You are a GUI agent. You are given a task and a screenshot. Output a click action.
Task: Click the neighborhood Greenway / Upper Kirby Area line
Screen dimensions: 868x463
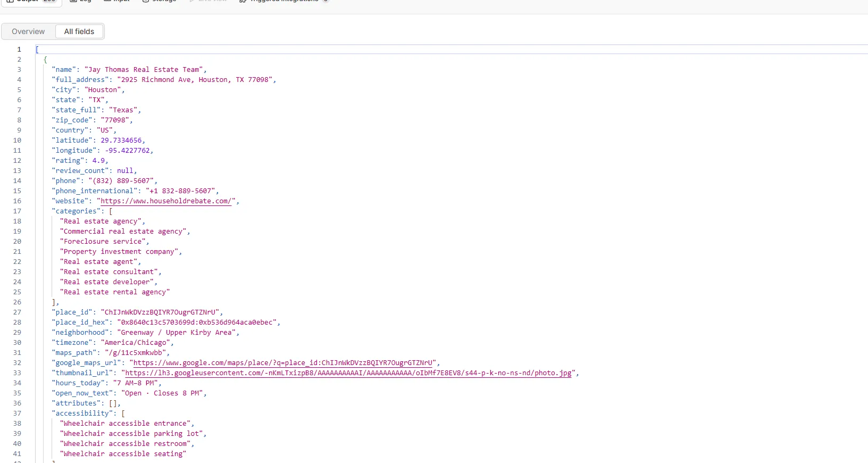tap(145, 333)
